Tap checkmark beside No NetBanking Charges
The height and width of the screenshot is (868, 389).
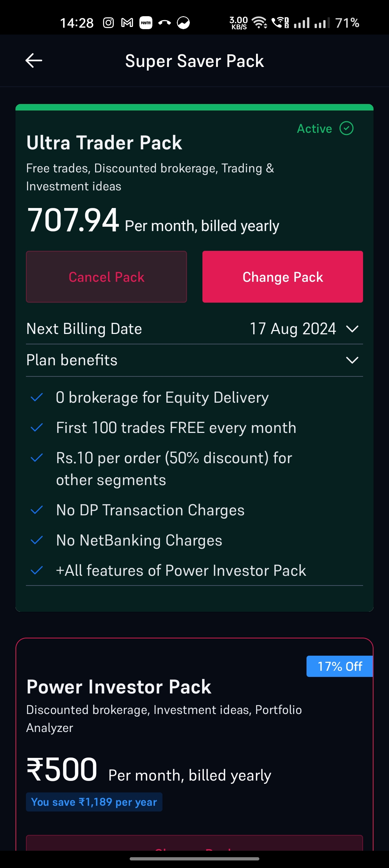pos(37,540)
